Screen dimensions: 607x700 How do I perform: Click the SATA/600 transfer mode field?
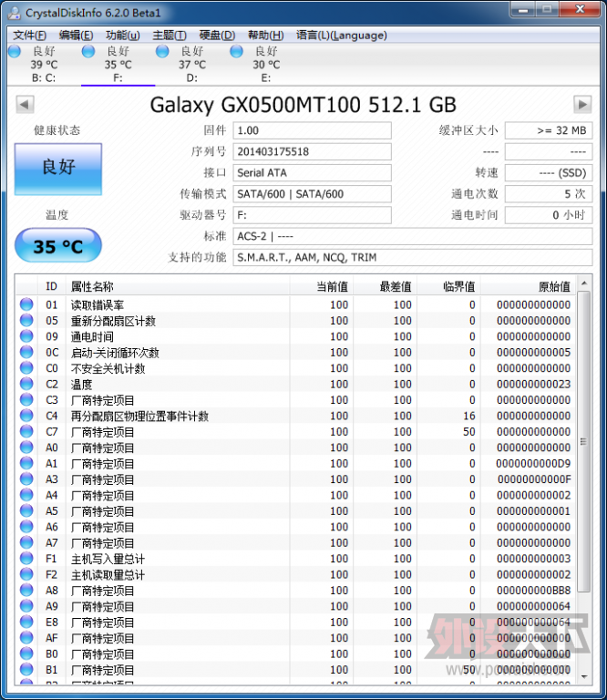(x=312, y=194)
